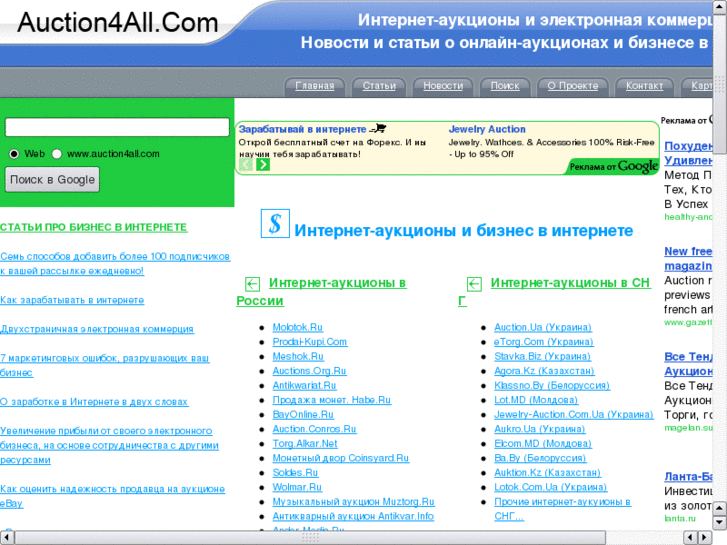Screen dimensions: 727x545
Task: Open the Прочие интернет-аукционы в СНГ link
Action: point(562,509)
